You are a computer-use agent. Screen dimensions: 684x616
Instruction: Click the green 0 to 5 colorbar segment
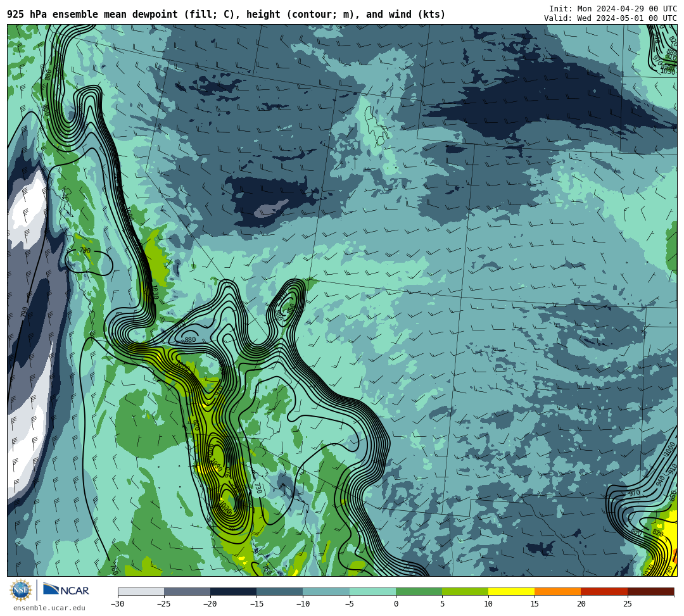419,591
